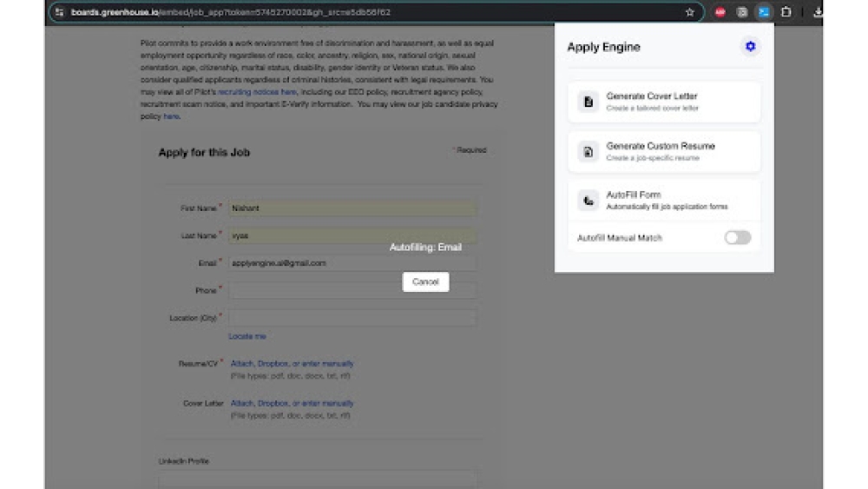Enter Cover Letter manually
The height and width of the screenshot is (489, 868).
click(327, 404)
